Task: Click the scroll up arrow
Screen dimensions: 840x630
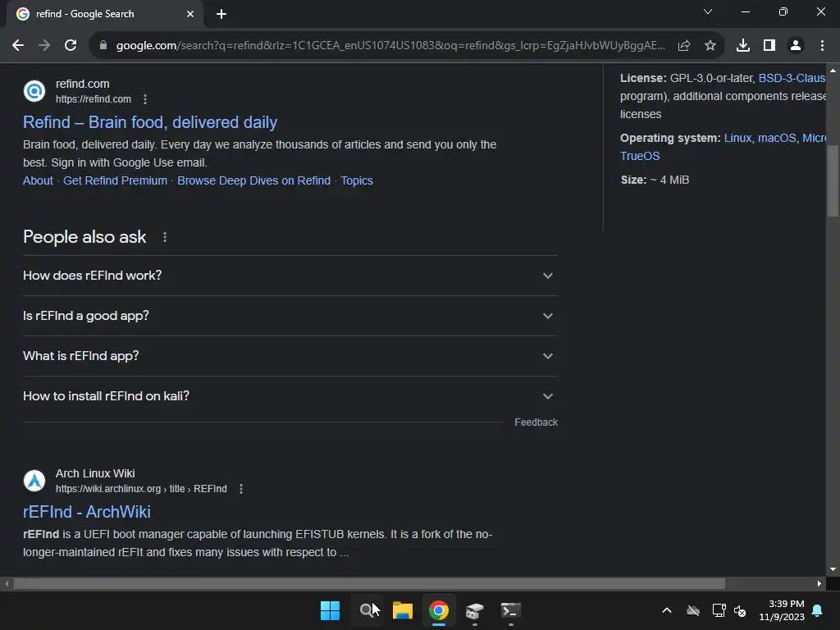Action: point(833,71)
